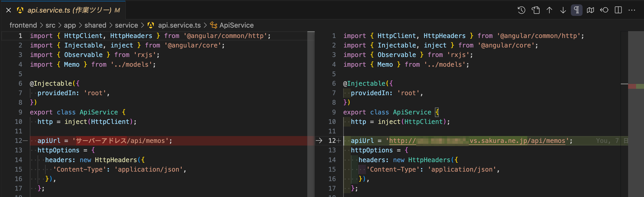Open the file history timeline icon
The width and height of the screenshot is (644, 197).
[521, 10]
